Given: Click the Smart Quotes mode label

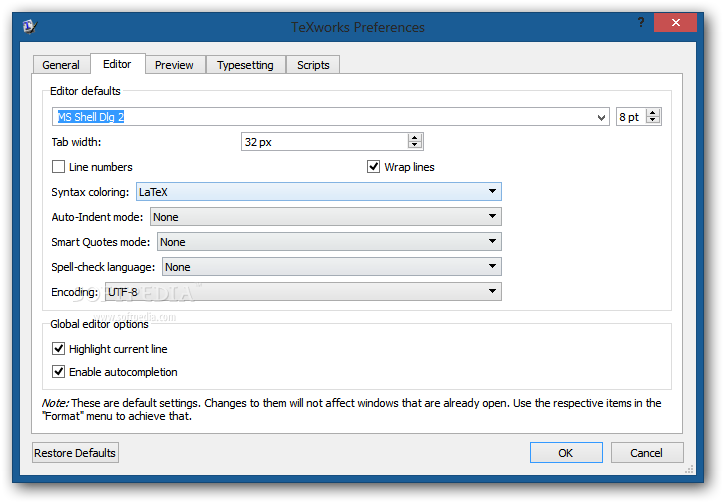Looking at the screenshot, I should pyautogui.click(x=101, y=242).
